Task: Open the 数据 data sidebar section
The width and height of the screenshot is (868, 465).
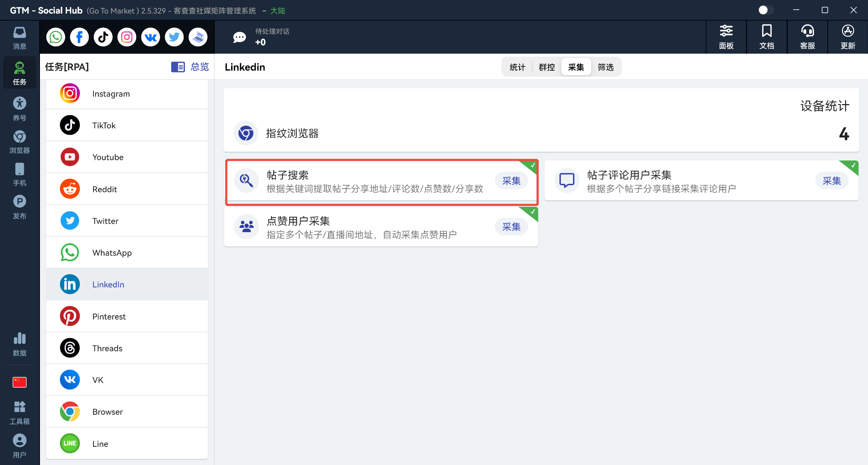Action: coord(20,344)
